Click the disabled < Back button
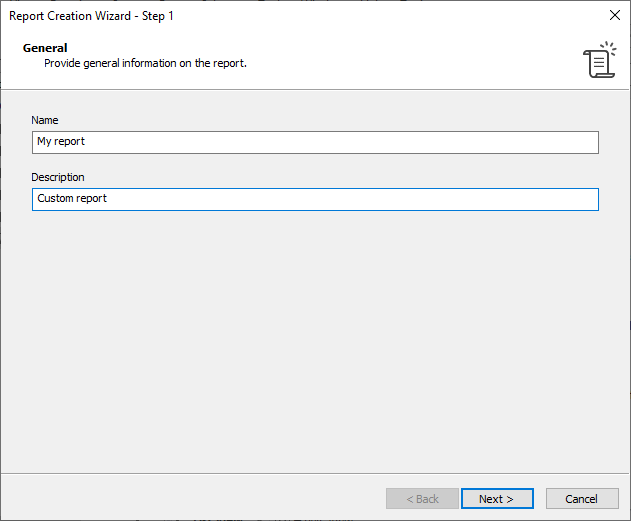This screenshot has height=521, width=631. (422, 498)
